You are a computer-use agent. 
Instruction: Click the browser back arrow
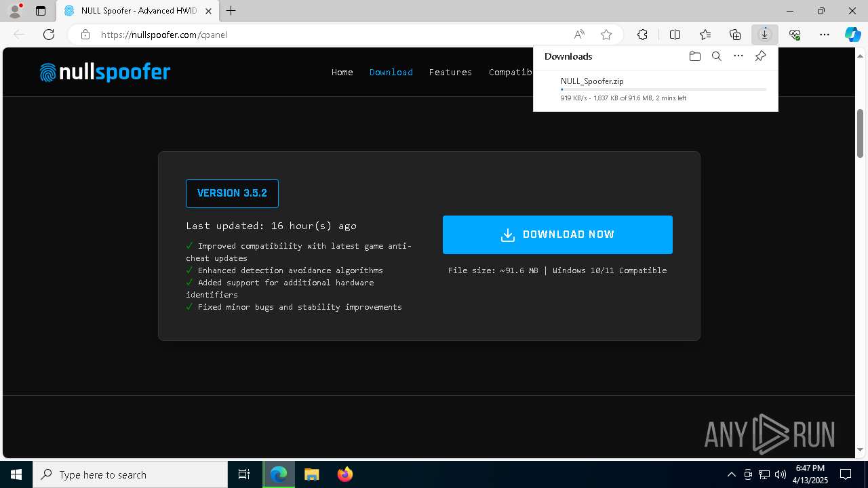click(19, 35)
